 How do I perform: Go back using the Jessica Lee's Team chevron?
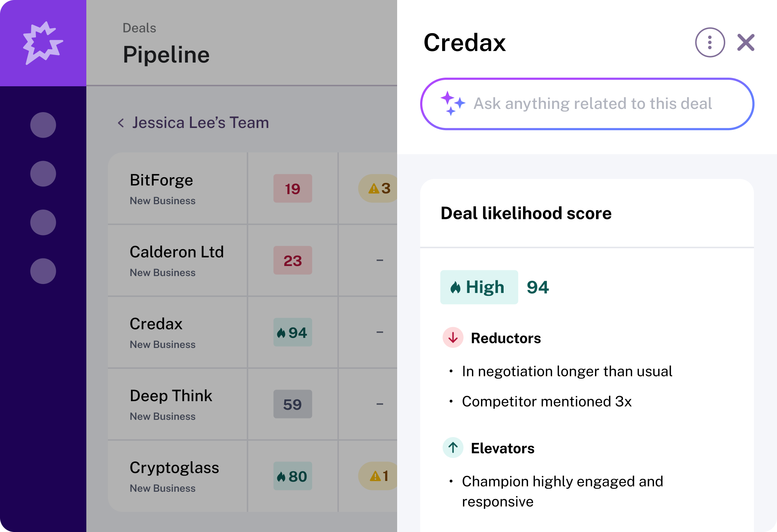[121, 123]
